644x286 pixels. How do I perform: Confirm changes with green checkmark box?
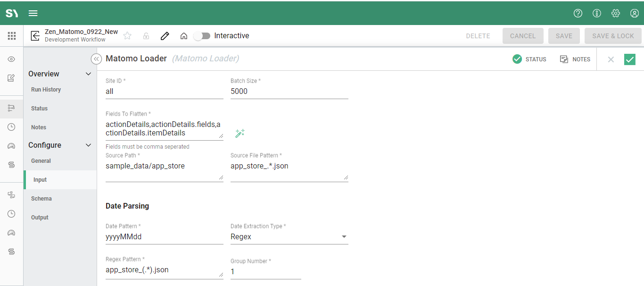coord(629,59)
